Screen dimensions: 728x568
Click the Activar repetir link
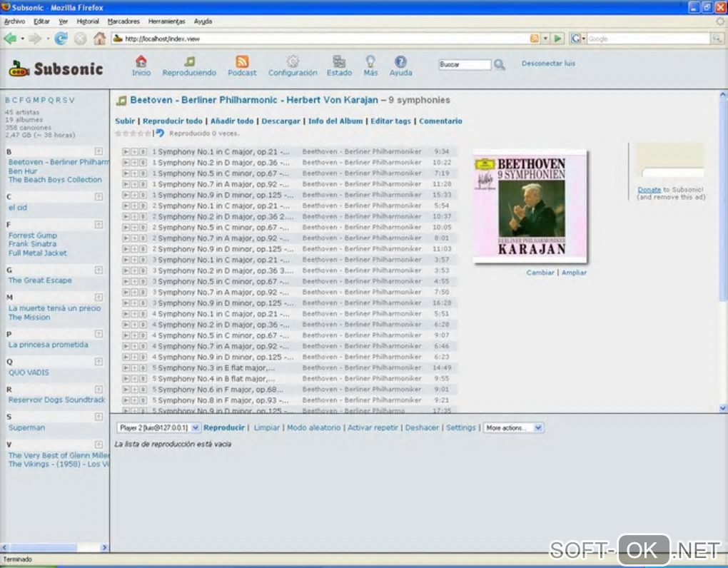pos(373,428)
